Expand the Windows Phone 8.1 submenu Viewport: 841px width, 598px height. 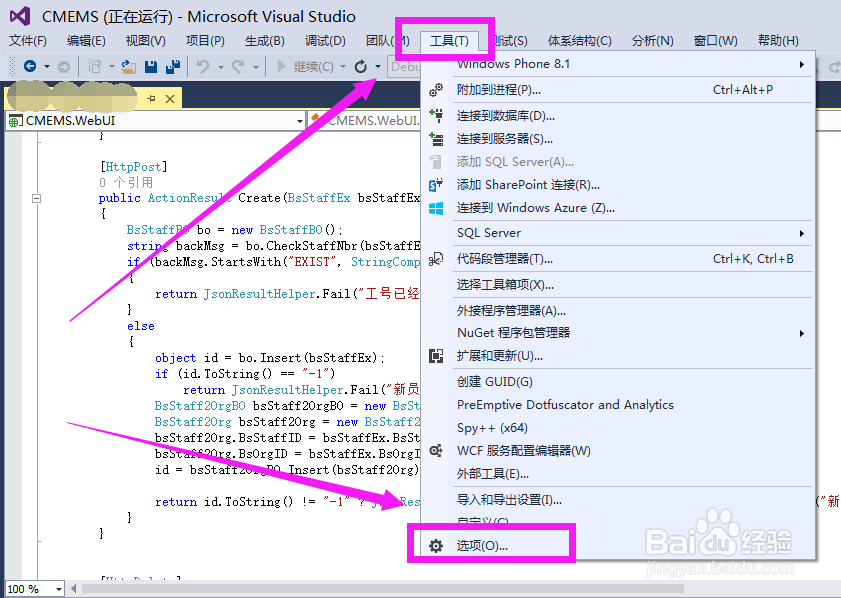point(801,64)
